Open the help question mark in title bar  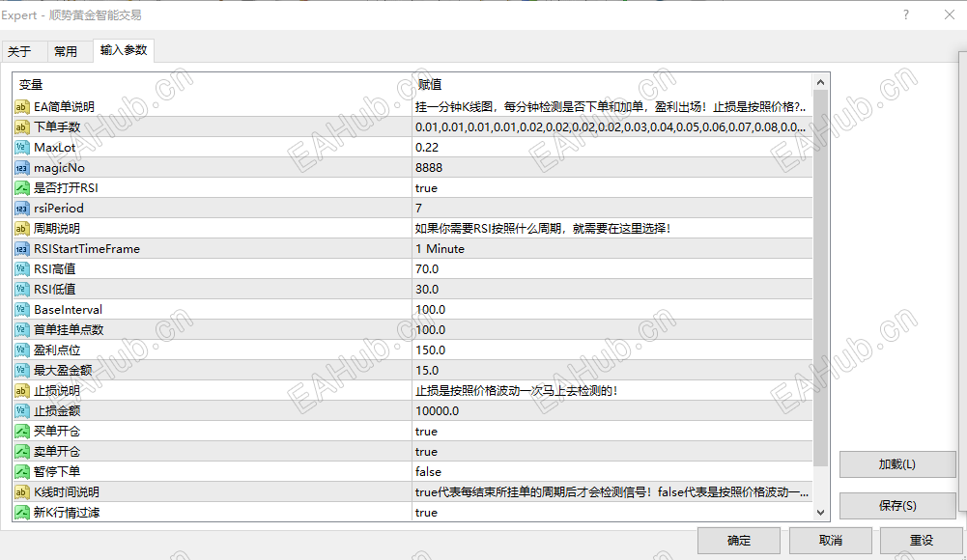tap(906, 14)
